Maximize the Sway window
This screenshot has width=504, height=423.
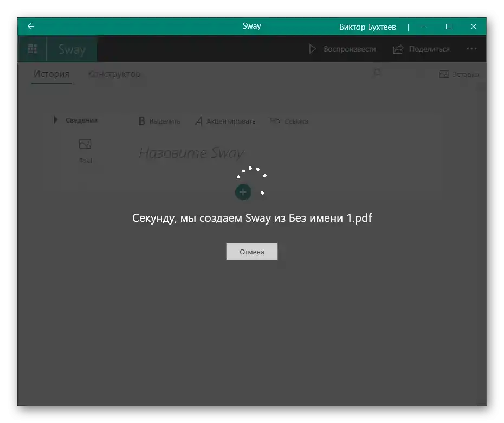pos(449,27)
